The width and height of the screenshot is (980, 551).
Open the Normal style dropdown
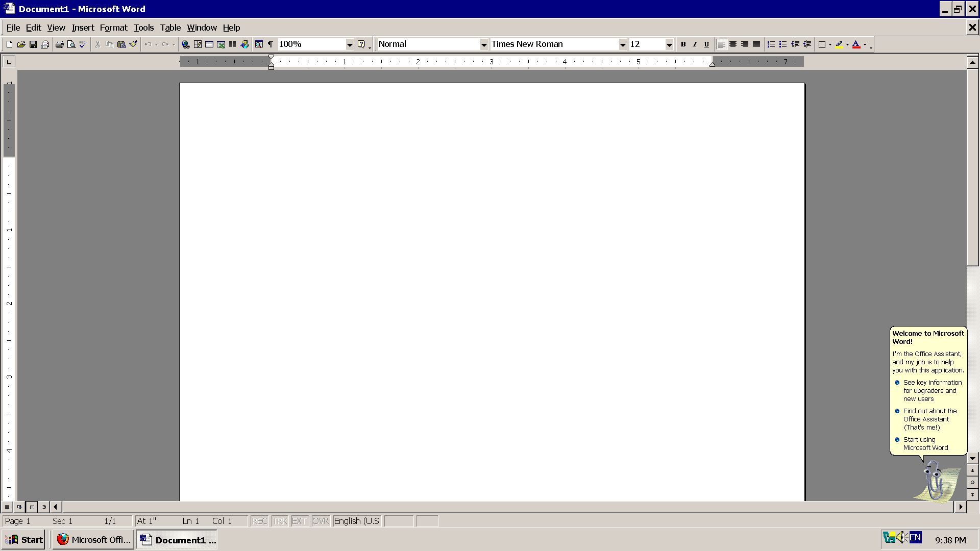coord(484,44)
